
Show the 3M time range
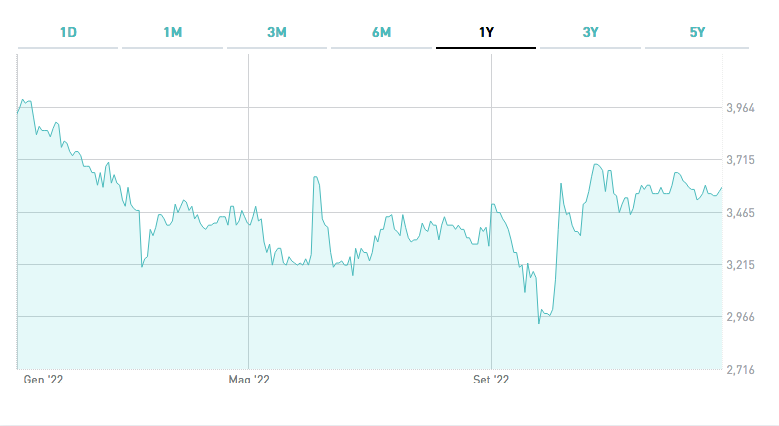tap(277, 33)
